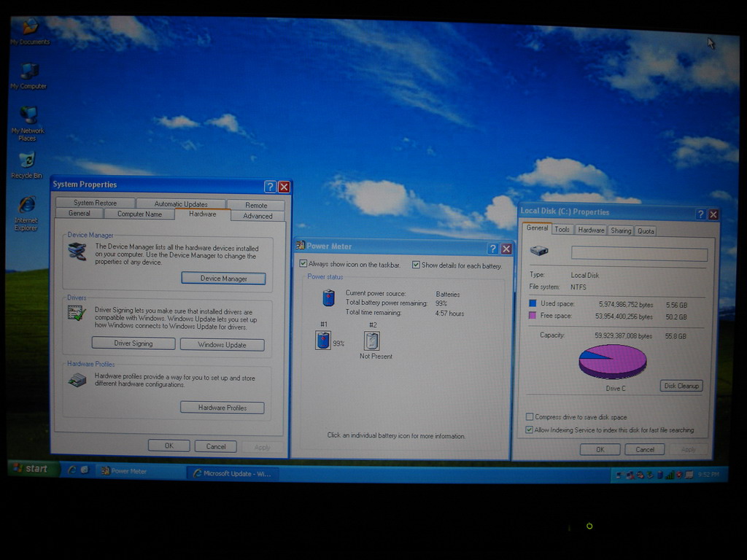Click the magenta Free space swatch
The height and width of the screenshot is (560, 747).
(533, 315)
